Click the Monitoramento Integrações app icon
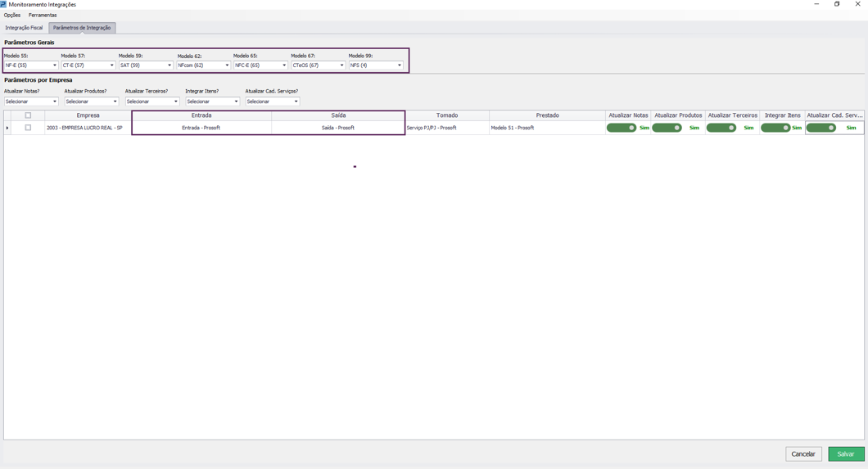This screenshot has width=868, height=469. click(x=3, y=4)
